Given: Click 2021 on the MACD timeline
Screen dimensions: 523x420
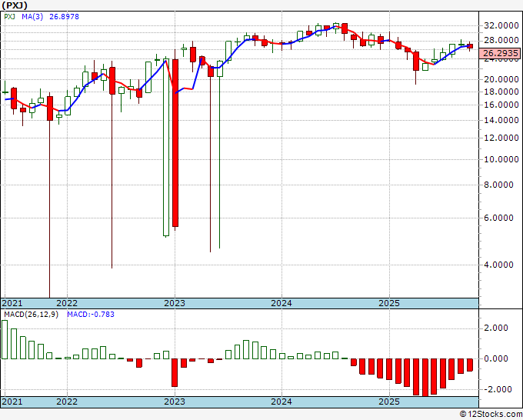Looking at the screenshot, I should 12,402.
